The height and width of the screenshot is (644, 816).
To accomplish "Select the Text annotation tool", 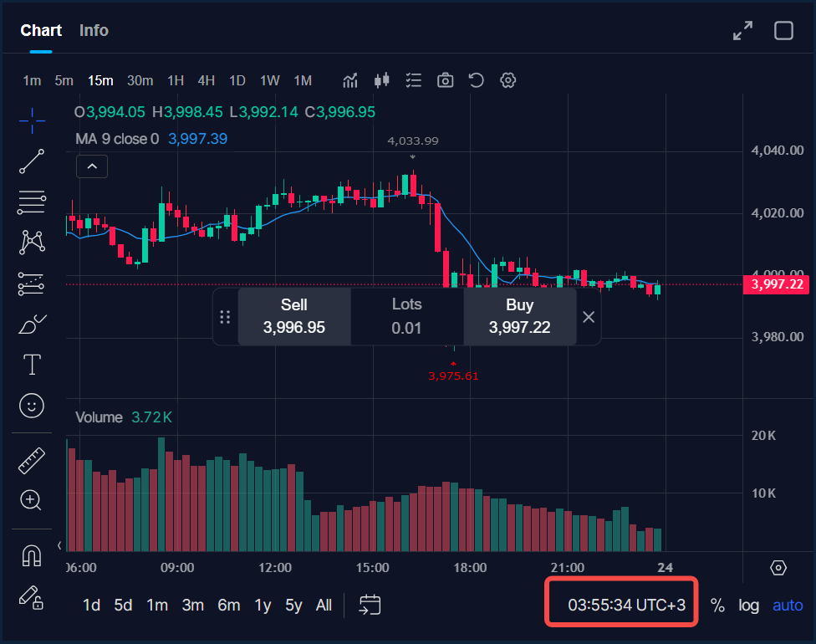I will pyautogui.click(x=32, y=364).
